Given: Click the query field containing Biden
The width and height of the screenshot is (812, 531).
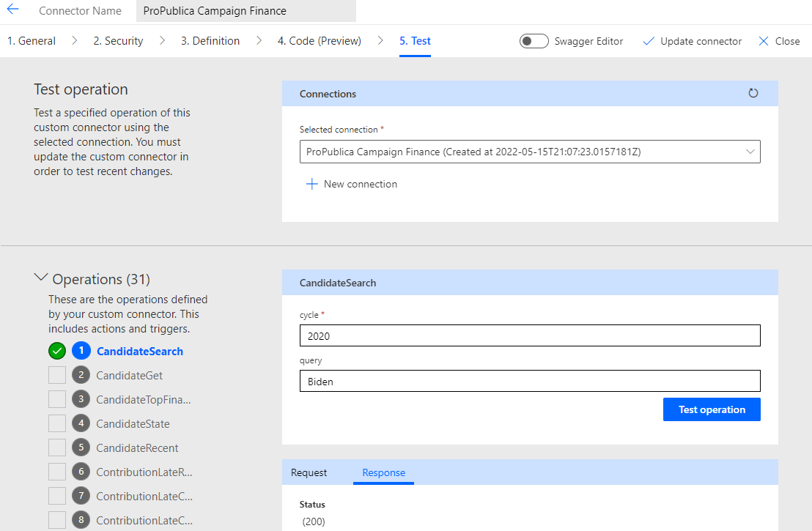Looking at the screenshot, I should click(x=530, y=381).
